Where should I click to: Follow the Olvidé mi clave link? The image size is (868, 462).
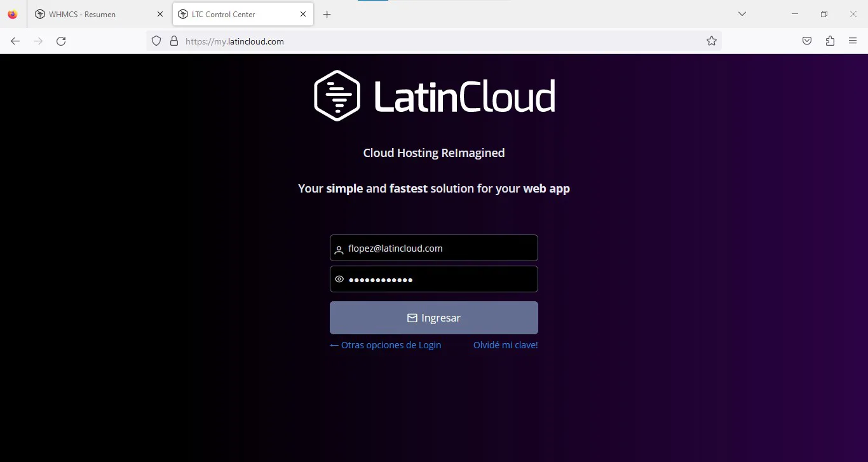505,345
